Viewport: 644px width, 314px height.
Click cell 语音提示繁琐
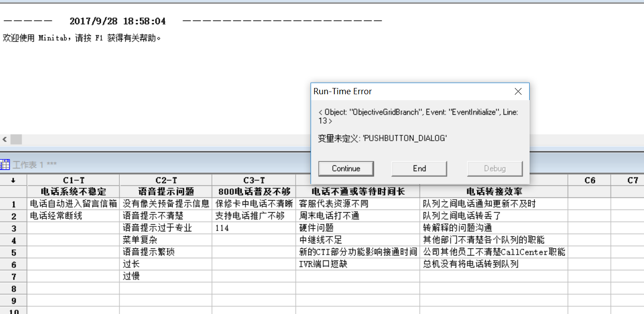pyautogui.click(x=166, y=252)
